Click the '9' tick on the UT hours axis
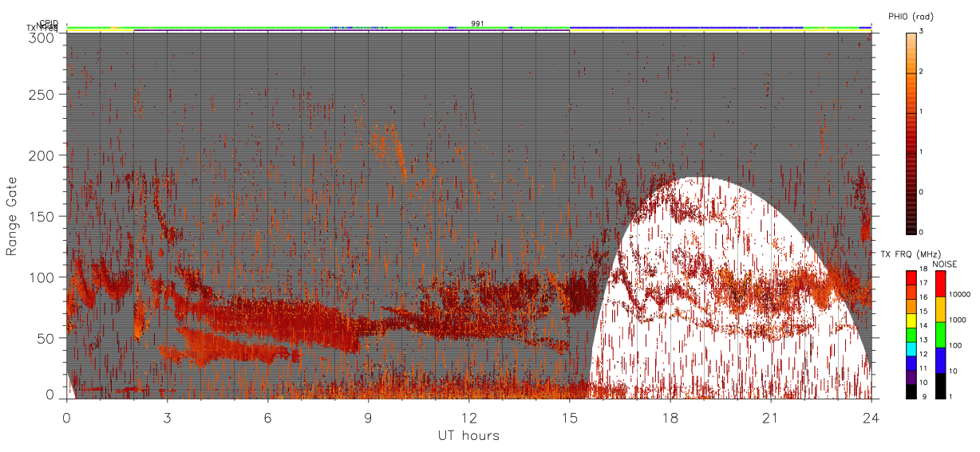The width and height of the screenshot is (980, 452). pyautogui.click(x=368, y=417)
